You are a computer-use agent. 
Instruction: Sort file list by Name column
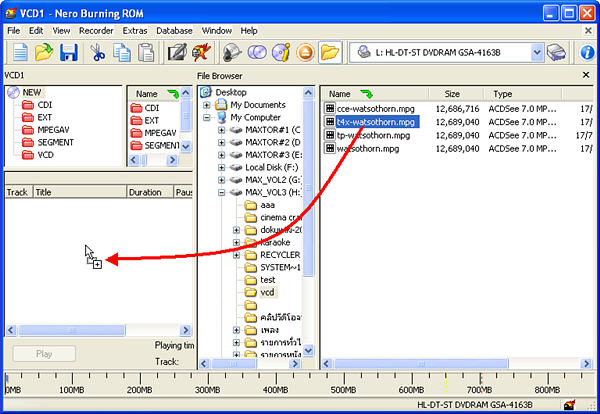pos(375,94)
